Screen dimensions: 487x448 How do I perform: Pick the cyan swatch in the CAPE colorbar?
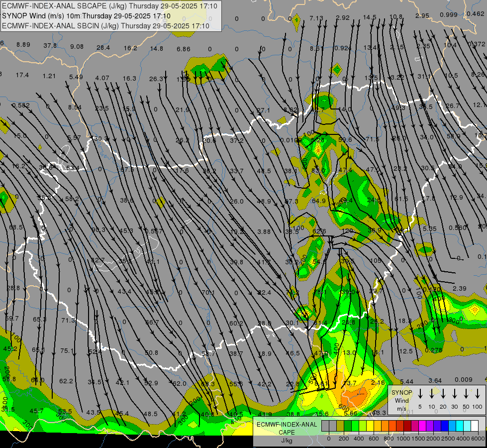point(459,426)
